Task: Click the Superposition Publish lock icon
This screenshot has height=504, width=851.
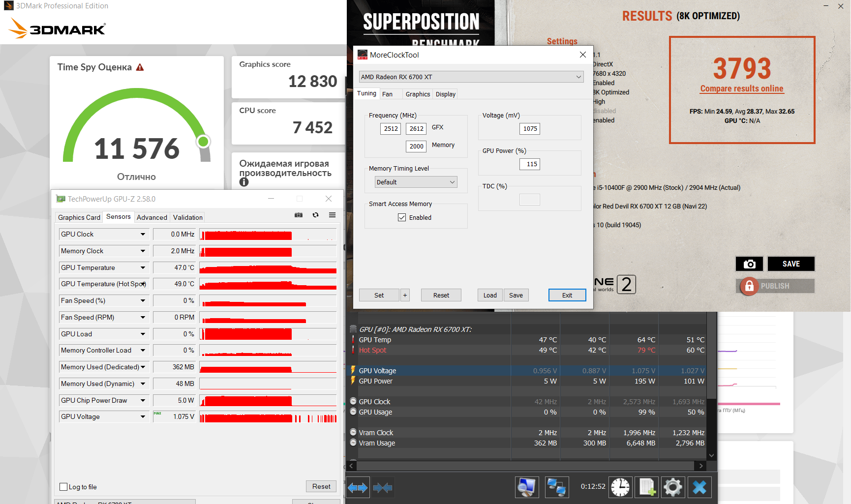Action: [x=749, y=286]
